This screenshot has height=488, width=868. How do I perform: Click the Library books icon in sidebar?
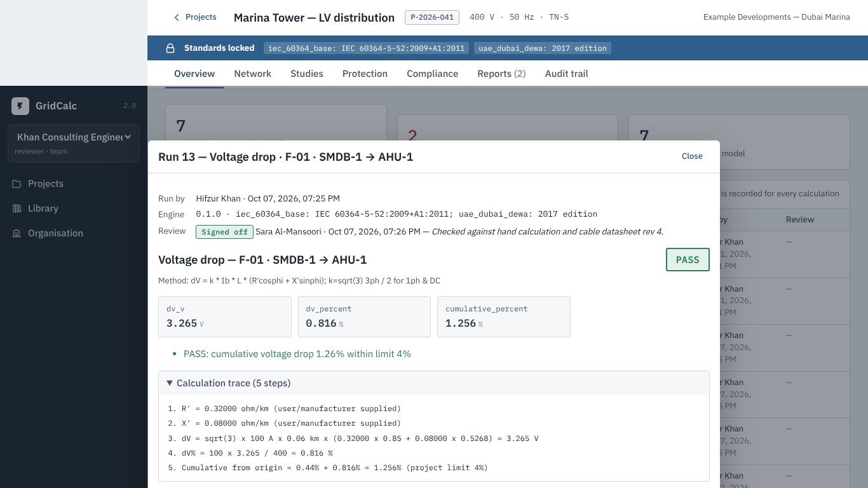click(x=17, y=208)
